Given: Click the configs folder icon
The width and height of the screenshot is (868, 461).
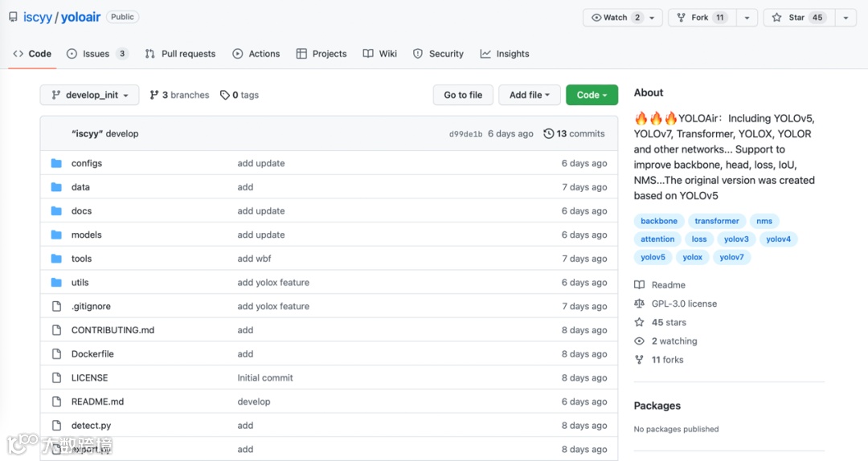Looking at the screenshot, I should tap(56, 163).
